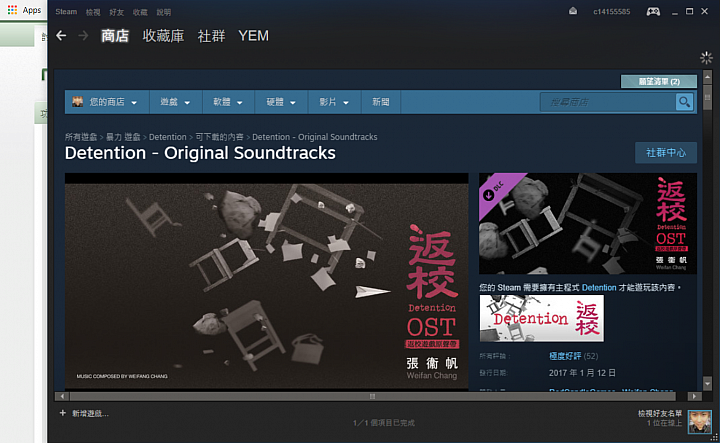Click the 社群中心 button
The image size is (720, 443).
point(666,153)
